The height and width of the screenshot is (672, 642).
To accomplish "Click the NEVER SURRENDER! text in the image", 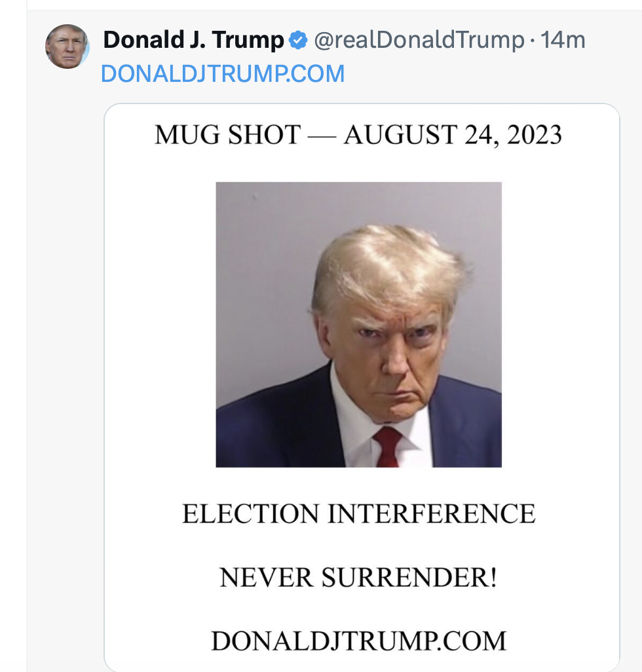I will 358,577.
